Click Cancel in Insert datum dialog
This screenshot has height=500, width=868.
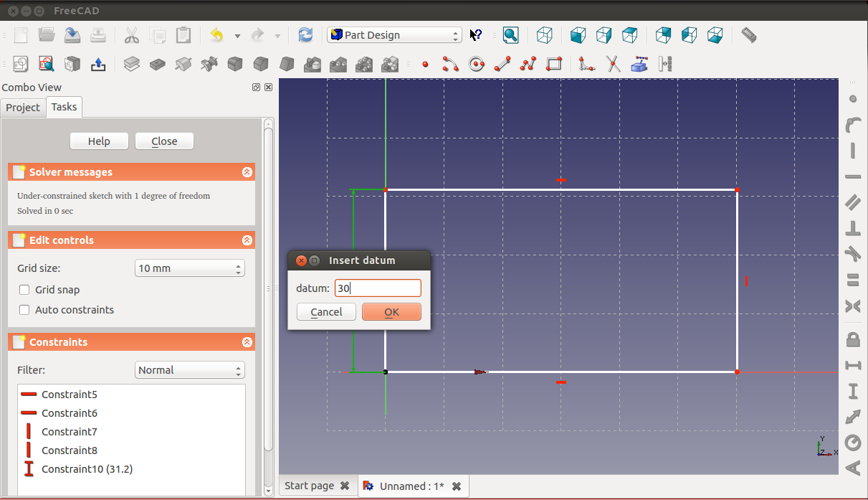click(326, 312)
